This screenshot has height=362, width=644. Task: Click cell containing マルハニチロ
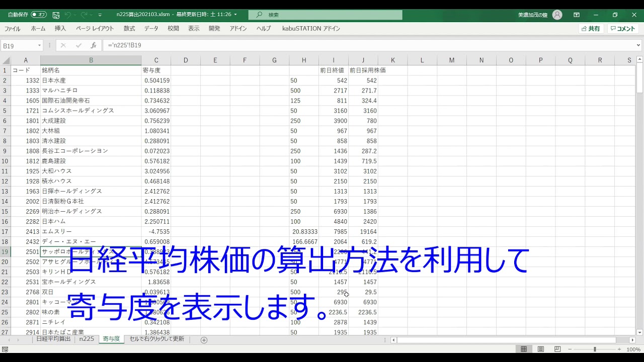pyautogui.click(x=91, y=90)
